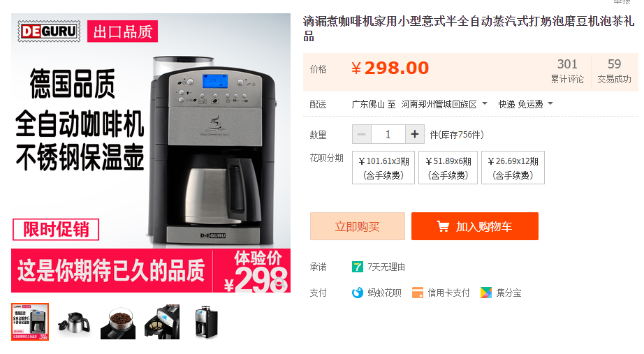Expand the 快递 免运费 shipping dropdown
This screenshot has width=644, height=354.
[550, 103]
